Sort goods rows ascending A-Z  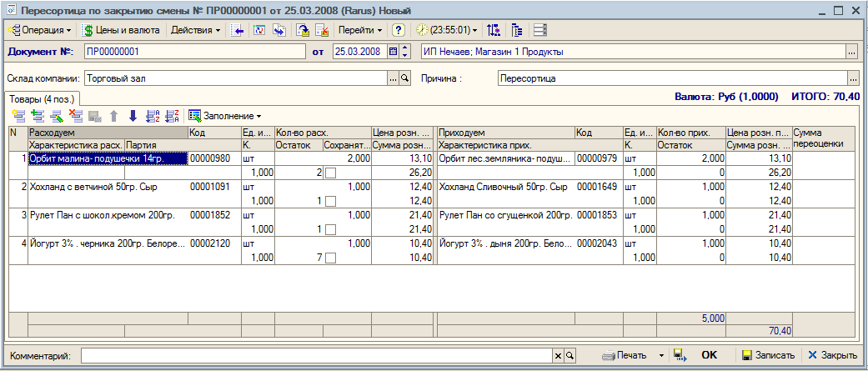152,116
